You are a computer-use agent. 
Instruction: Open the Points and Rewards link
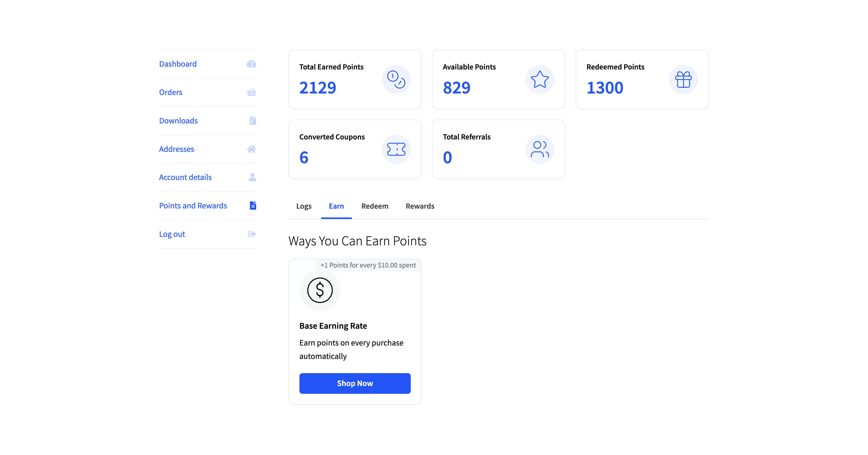[x=193, y=206]
